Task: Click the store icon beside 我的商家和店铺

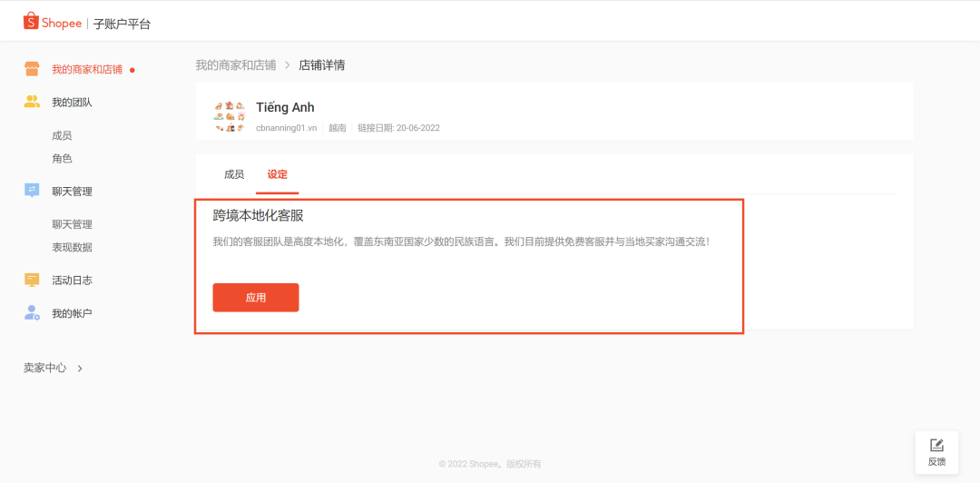Action: click(32, 69)
